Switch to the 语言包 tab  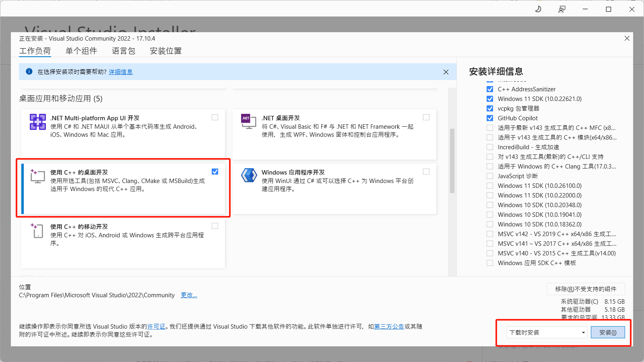[124, 51]
